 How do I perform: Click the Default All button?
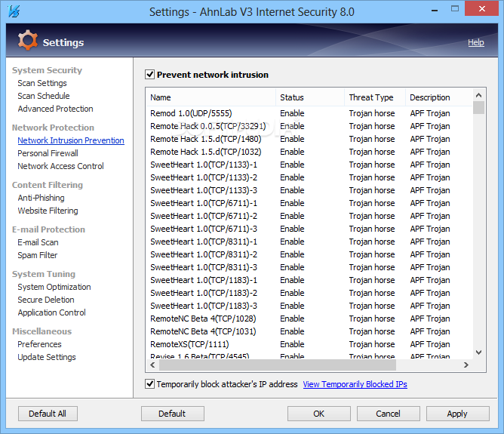pyautogui.click(x=48, y=414)
